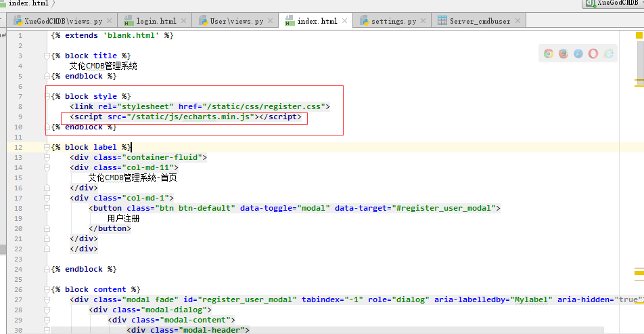Collapse modal-dialog div fold on line 28
Screen dimensions: 644x334
[x=47, y=310]
